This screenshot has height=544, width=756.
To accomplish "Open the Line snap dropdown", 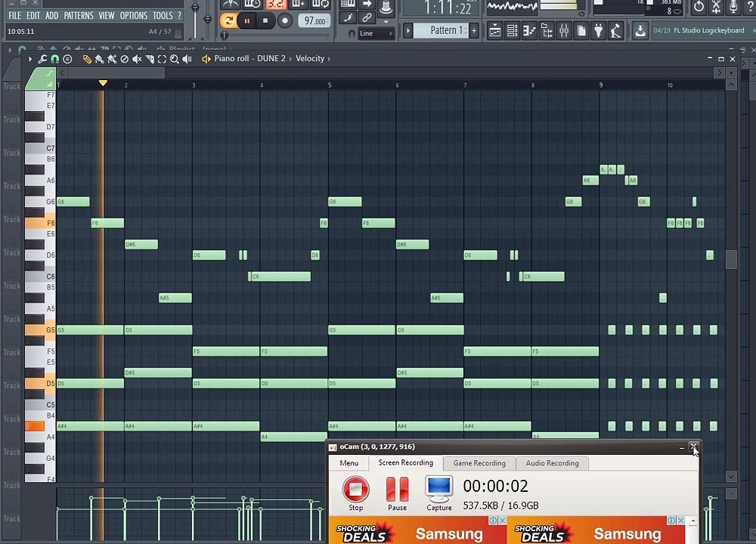I will [x=376, y=33].
